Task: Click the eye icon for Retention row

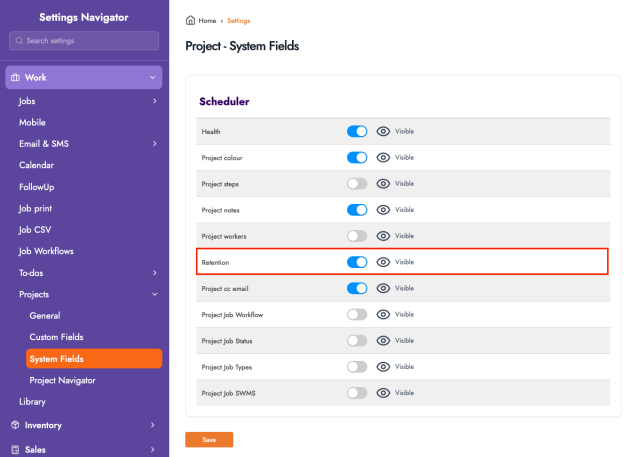Action: pos(383,262)
